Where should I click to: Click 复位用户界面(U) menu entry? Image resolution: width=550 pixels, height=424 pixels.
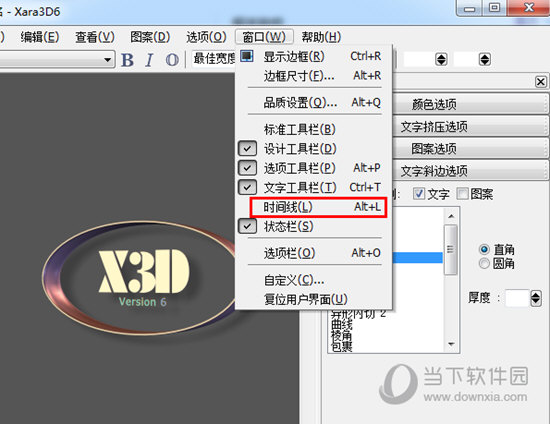[314, 299]
